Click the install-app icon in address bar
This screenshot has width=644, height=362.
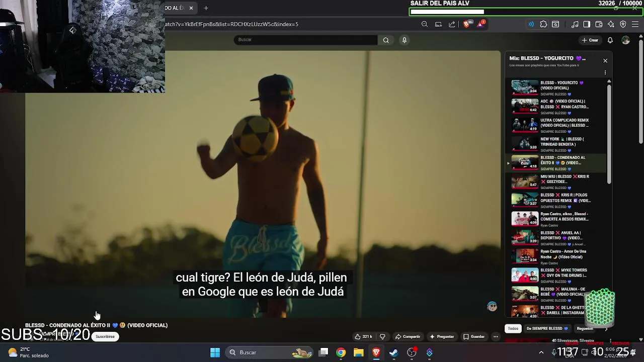coord(438,24)
